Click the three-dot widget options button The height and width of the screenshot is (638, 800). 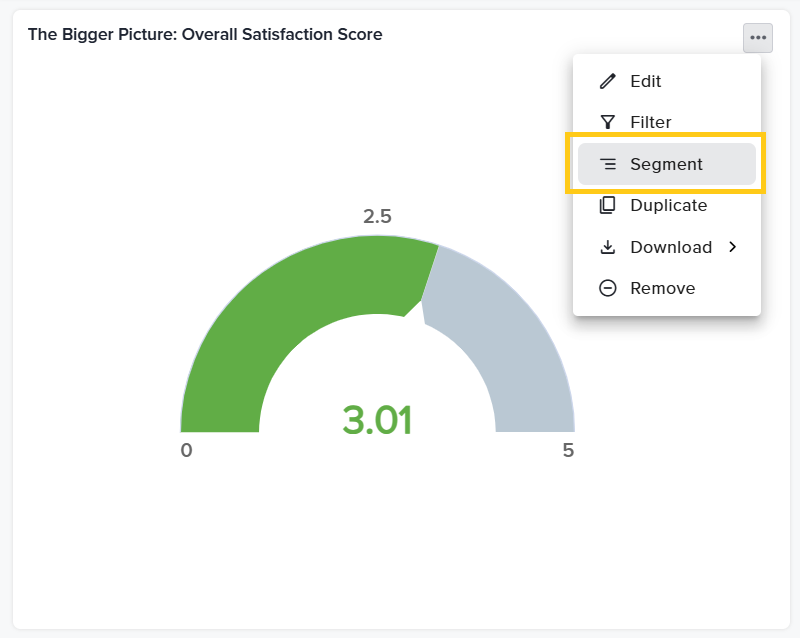[x=758, y=38]
